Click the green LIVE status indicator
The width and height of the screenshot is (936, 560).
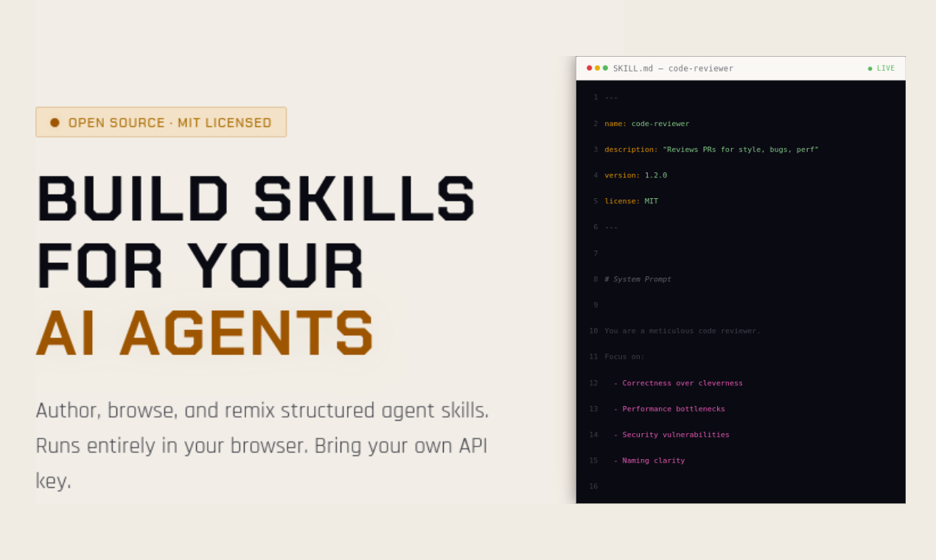881,69
